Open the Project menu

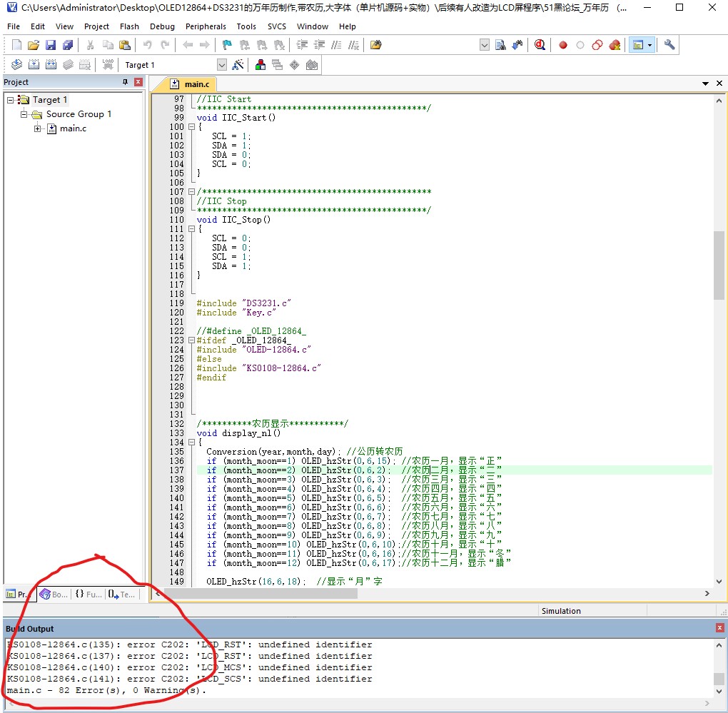coord(96,26)
